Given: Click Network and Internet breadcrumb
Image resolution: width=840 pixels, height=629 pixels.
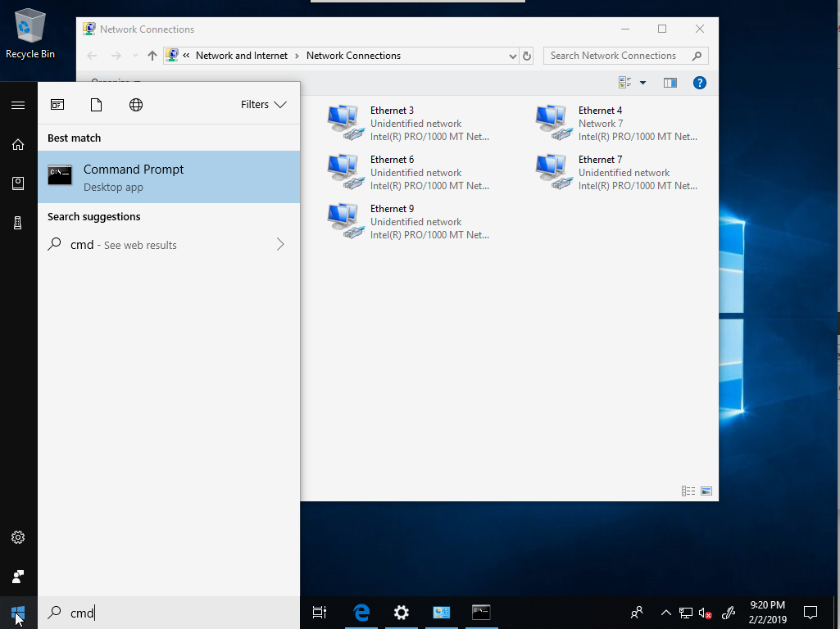Looking at the screenshot, I should pos(242,56).
